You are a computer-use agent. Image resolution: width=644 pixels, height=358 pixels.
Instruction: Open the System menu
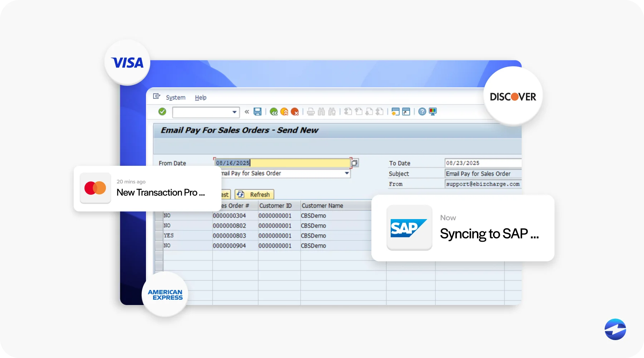(x=176, y=97)
